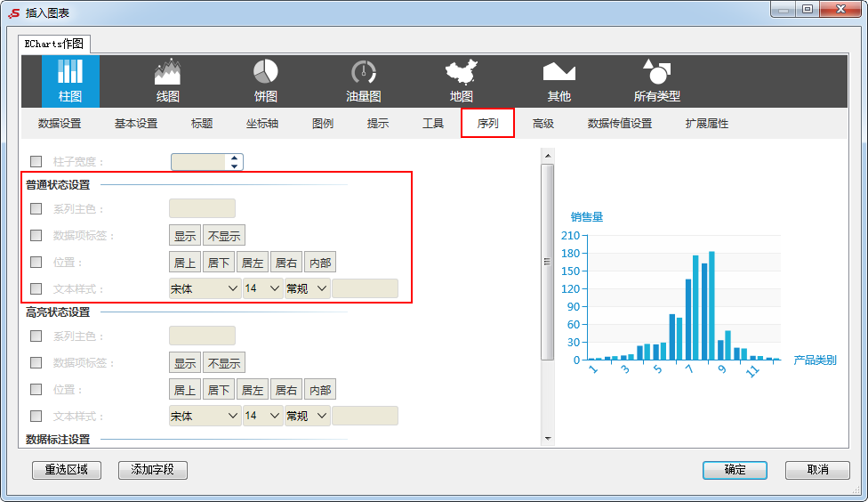The width and height of the screenshot is (868, 502).
Task: Enable 文本样式 checkbox under 高亮状态设置
Action: (36, 416)
